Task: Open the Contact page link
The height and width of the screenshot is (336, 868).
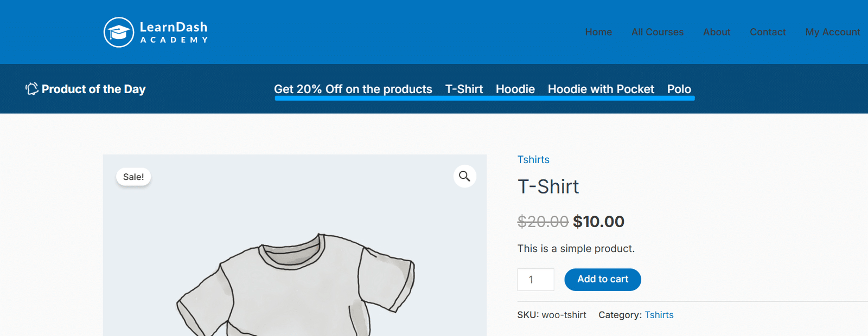Action: click(768, 32)
